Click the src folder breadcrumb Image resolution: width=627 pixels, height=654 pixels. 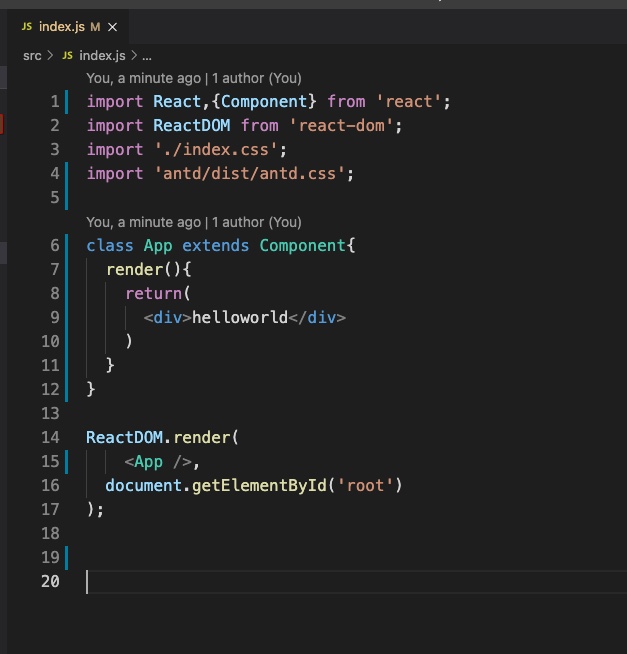(x=32, y=56)
